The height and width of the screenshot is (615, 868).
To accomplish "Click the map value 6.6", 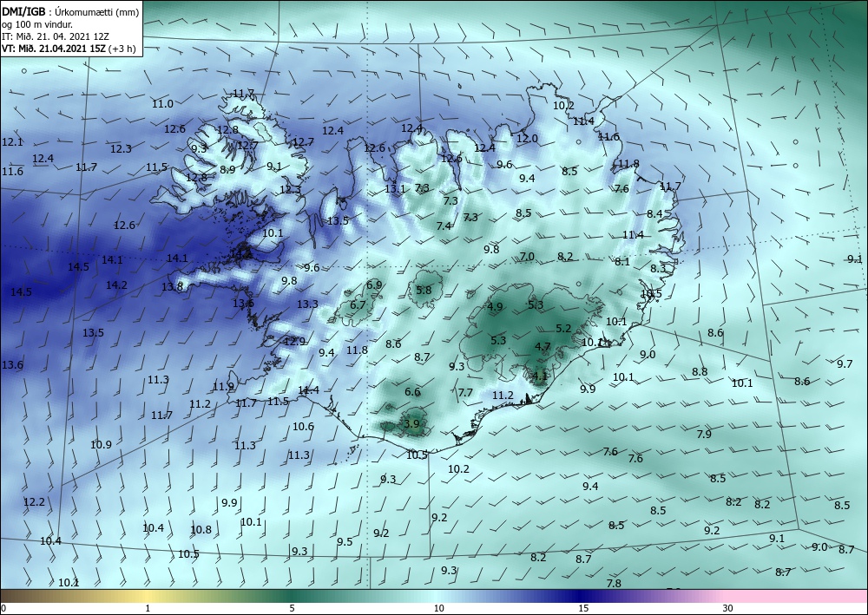I will (x=412, y=391).
